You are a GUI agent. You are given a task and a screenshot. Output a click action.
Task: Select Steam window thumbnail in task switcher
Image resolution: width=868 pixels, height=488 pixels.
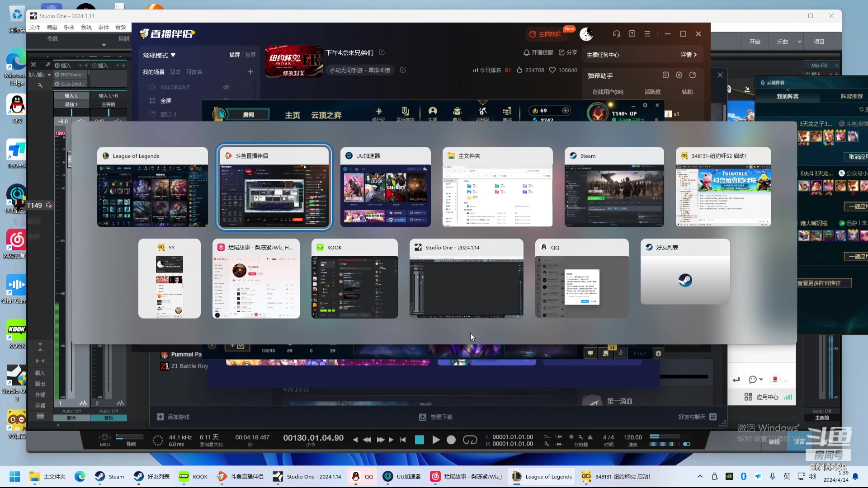tap(614, 187)
